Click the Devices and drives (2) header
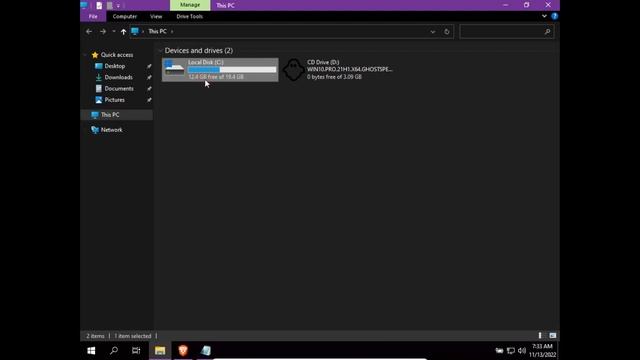640x360 pixels. pos(199,51)
